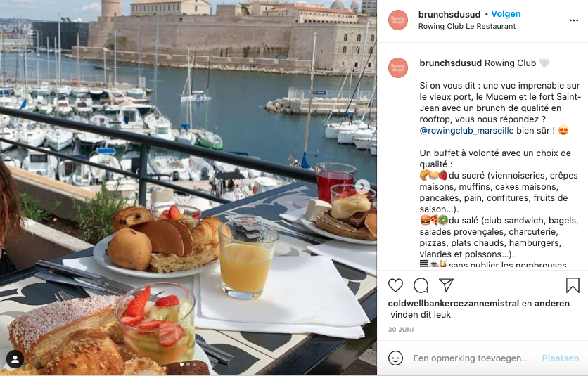Image resolution: width=588 pixels, height=376 pixels.
Task: Open the 30 JUNI post date link
Action: pos(401,330)
